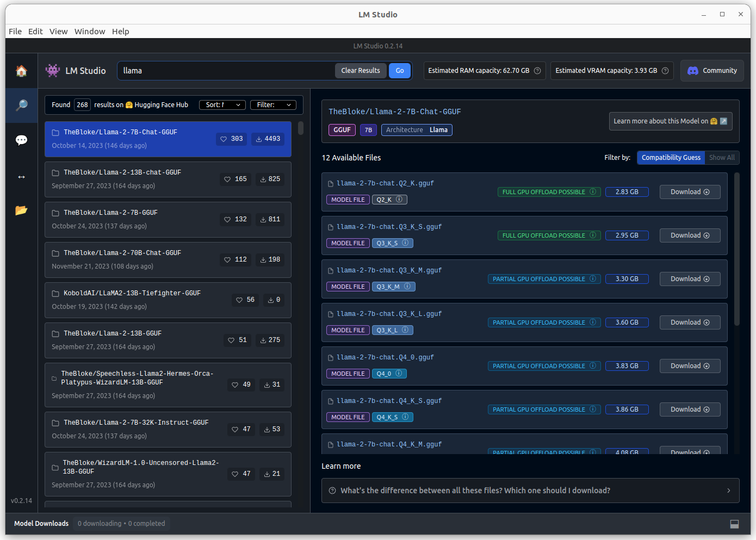This screenshot has width=756, height=540.
Task: Click the GGUF format tag
Action: pos(342,130)
